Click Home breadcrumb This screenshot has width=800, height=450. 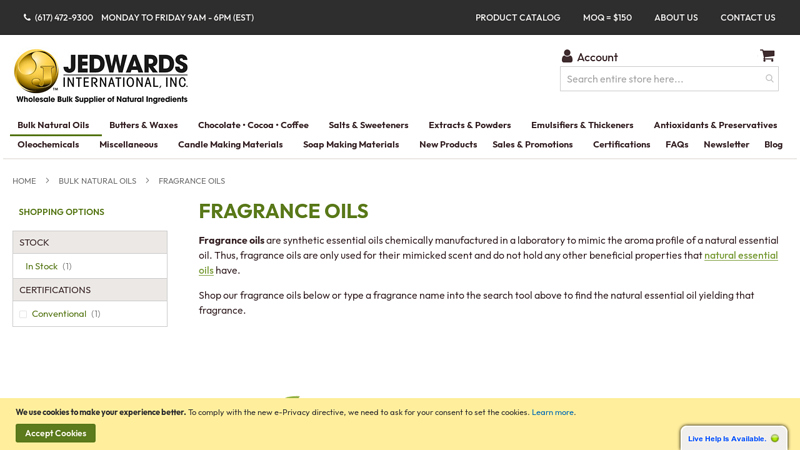[x=24, y=181]
